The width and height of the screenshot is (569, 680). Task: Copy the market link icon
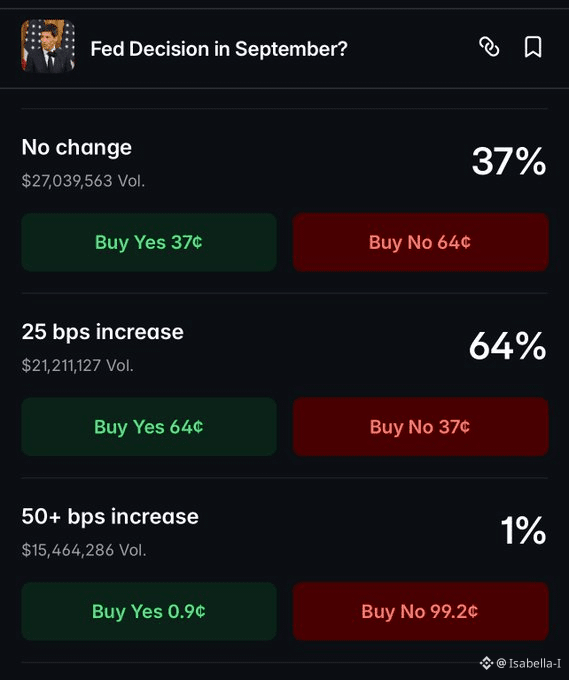[x=489, y=47]
